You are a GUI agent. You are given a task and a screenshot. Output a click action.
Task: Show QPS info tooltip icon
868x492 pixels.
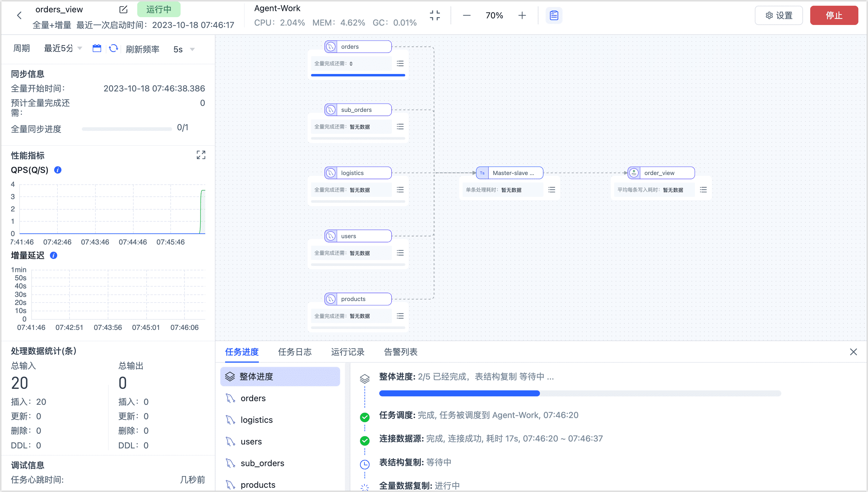[x=58, y=170]
